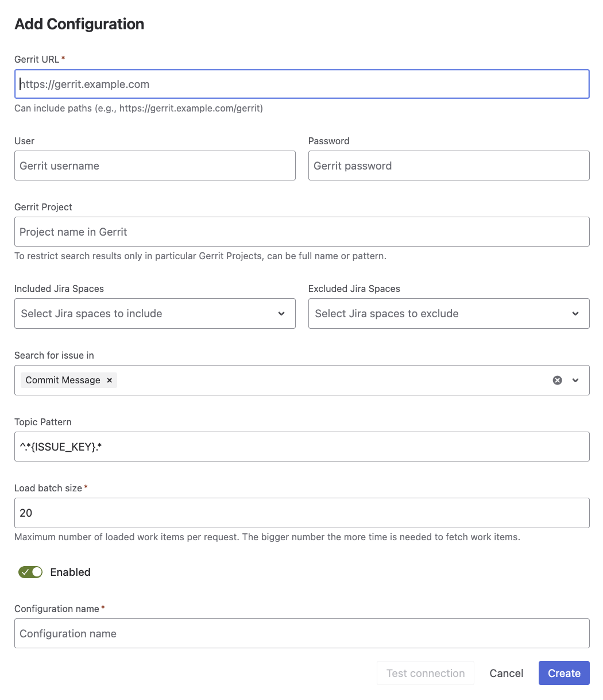This screenshot has height=700, width=603.
Task: Click the Add Configuration heading
Action: [x=79, y=24]
